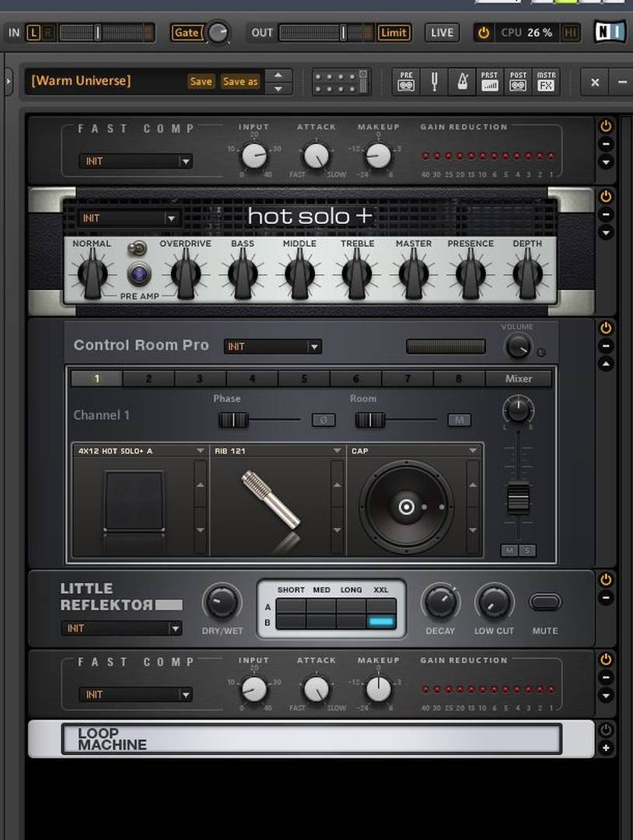The height and width of the screenshot is (840, 633).
Task: Open Control Room Pro INIT preset dropdown
Action: (x=273, y=347)
